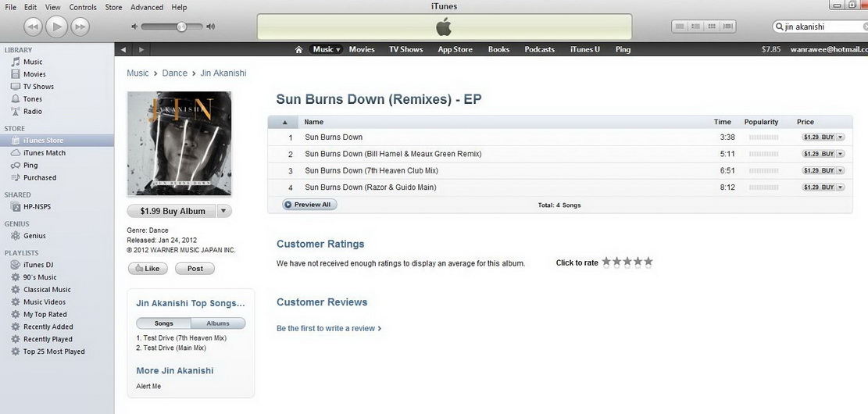Expand the Buy Album dropdown arrow
This screenshot has width=868, height=414.
click(224, 211)
